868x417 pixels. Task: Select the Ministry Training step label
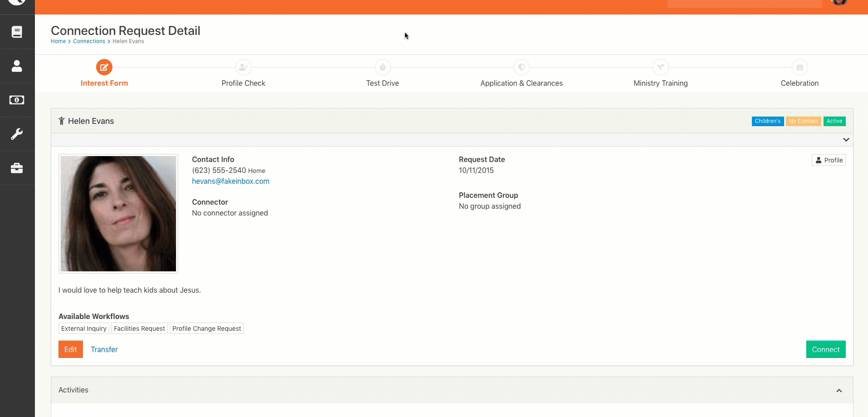(x=661, y=83)
